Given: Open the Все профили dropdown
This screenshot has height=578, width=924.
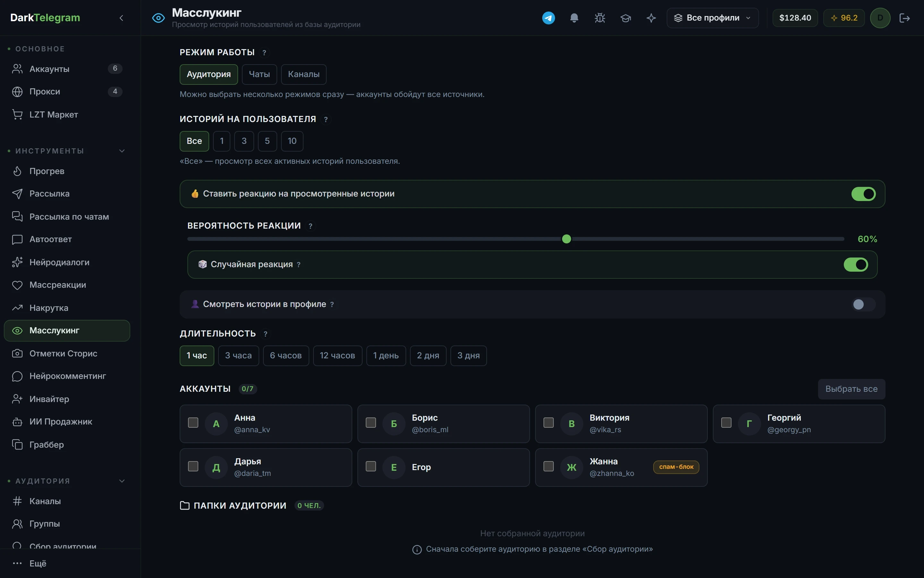Looking at the screenshot, I should click(713, 18).
